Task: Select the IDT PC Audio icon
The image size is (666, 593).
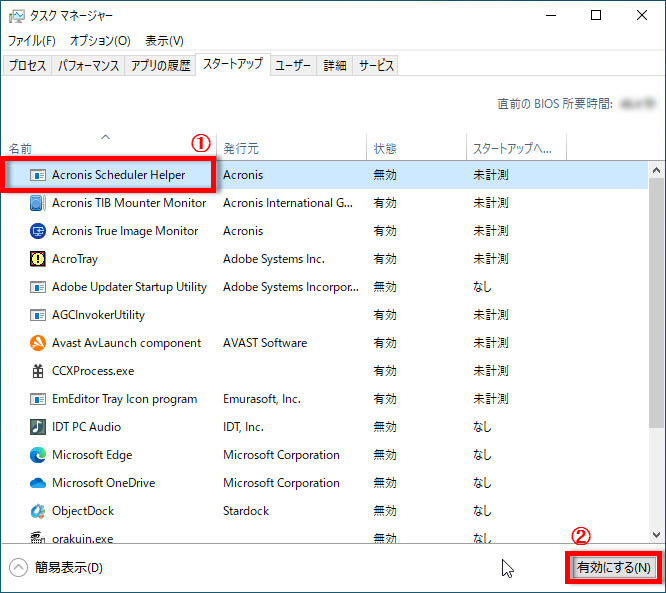Action: pyautogui.click(x=38, y=427)
